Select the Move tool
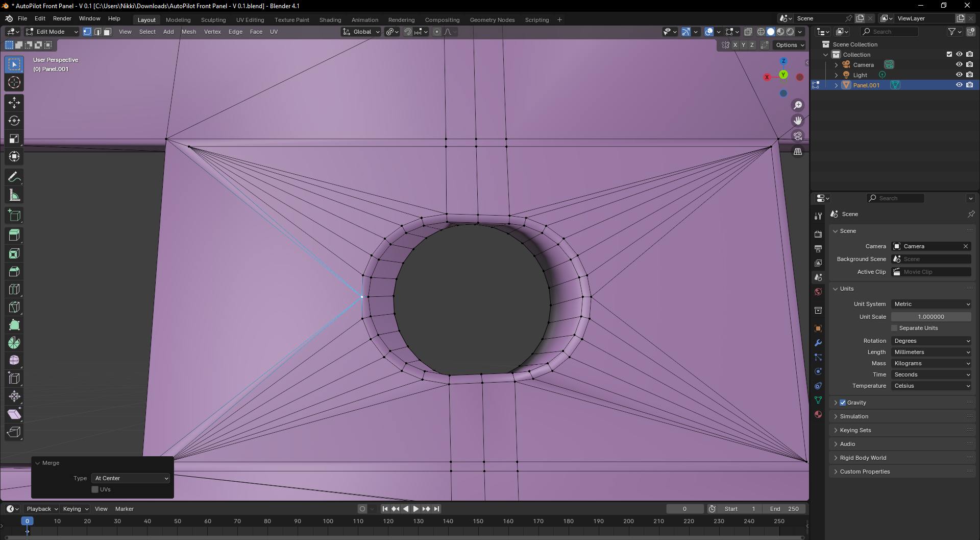Screen dimensions: 980x540 (14, 103)
